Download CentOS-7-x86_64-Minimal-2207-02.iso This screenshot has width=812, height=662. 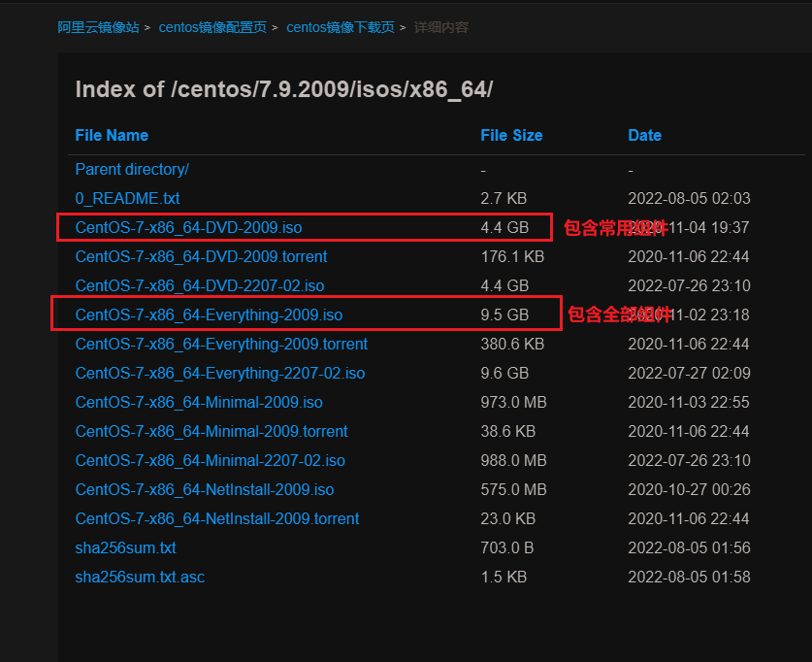[x=211, y=460]
